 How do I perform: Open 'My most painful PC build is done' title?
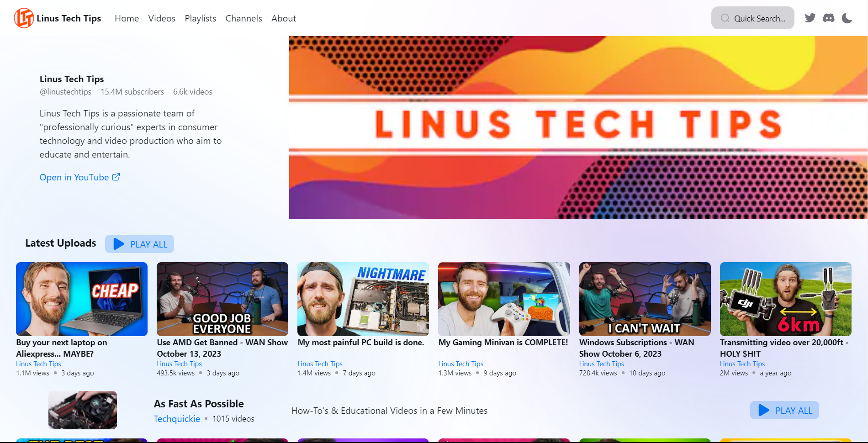(x=361, y=343)
